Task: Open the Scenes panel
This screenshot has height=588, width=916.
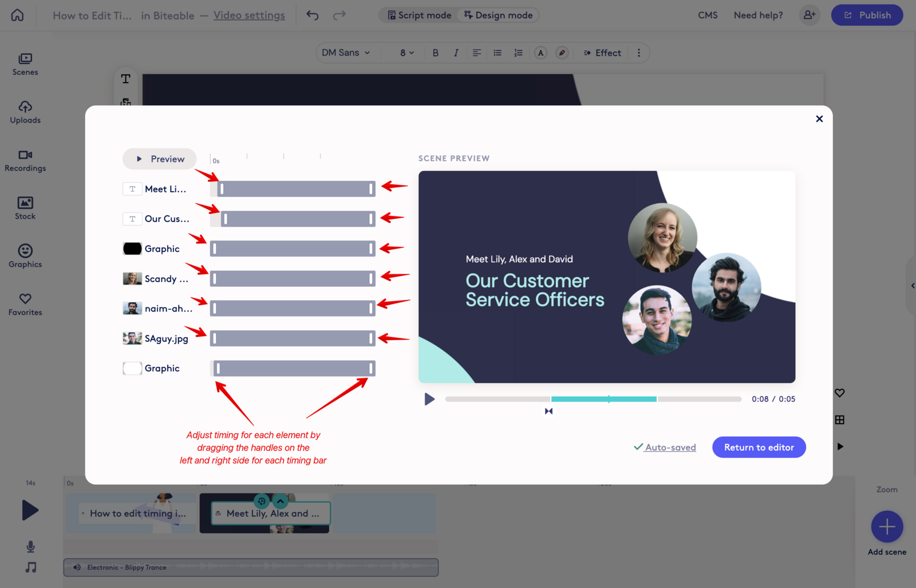Action: click(25, 64)
